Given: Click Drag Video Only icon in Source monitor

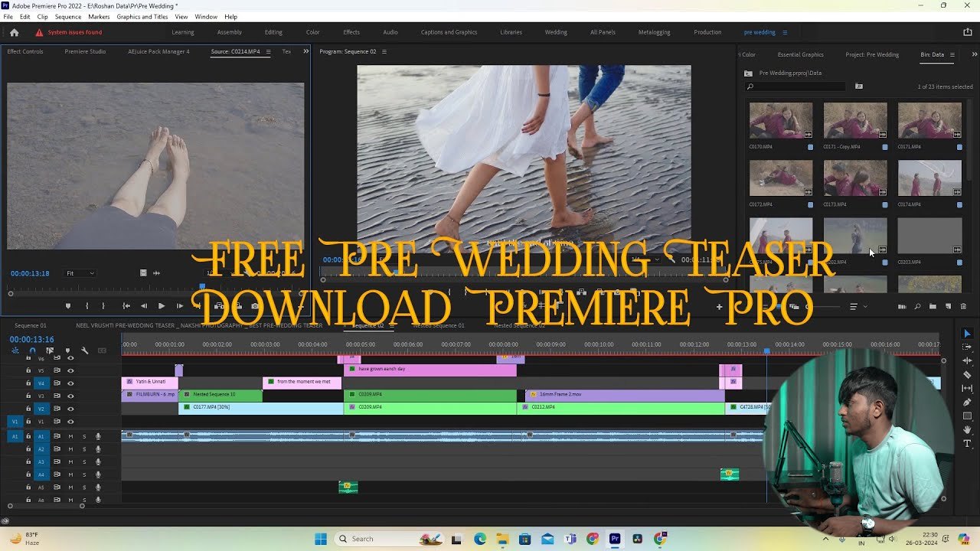Looking at the screenshot, I should coord(143,273).
